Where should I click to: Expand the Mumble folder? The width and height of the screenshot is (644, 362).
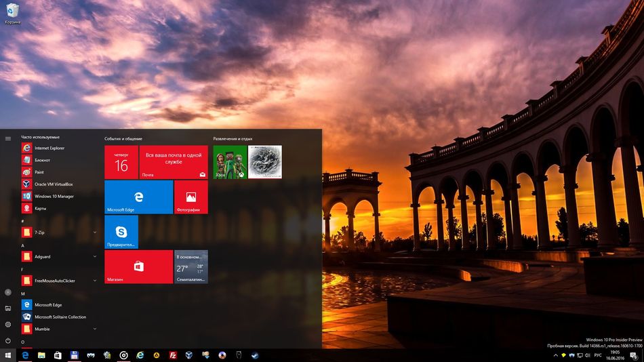(60, 329)
